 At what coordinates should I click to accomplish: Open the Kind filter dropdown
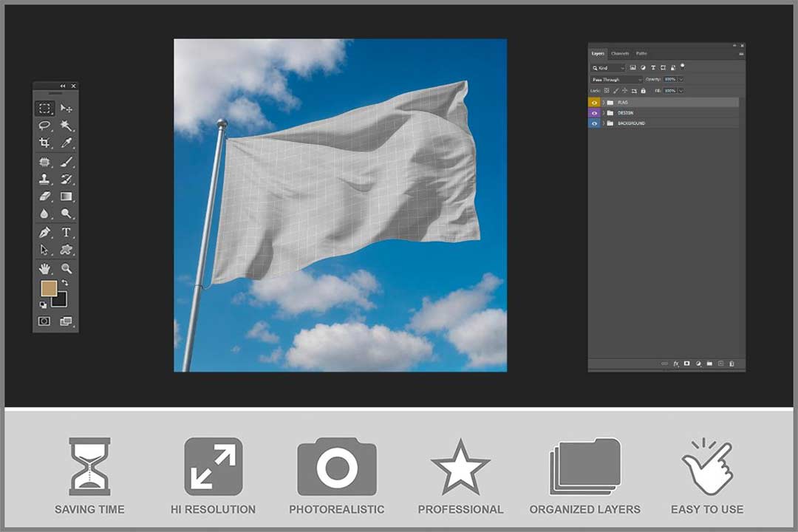click(607, 68)
